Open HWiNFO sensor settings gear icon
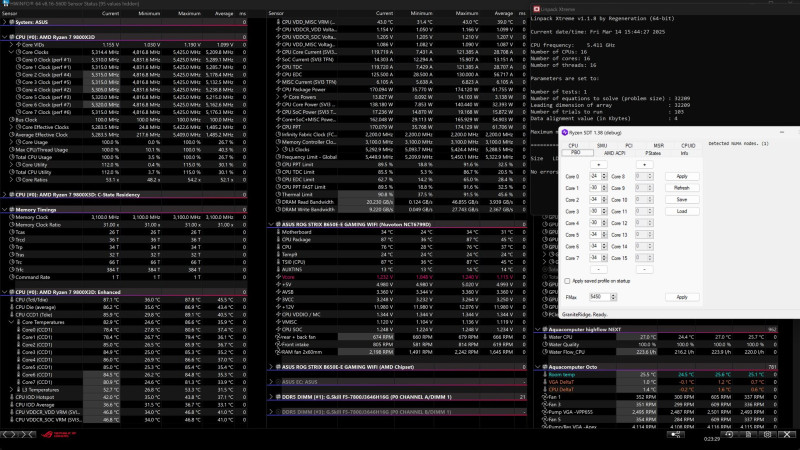 click(767, 434)
